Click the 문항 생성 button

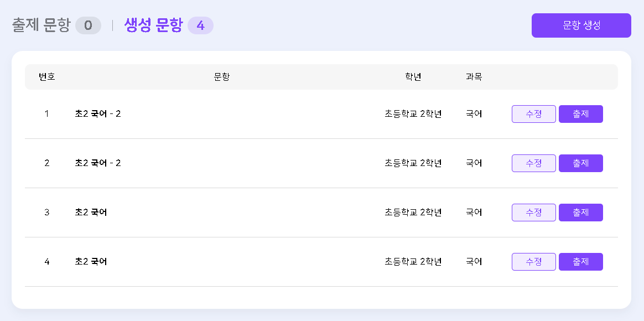(581, 25)
